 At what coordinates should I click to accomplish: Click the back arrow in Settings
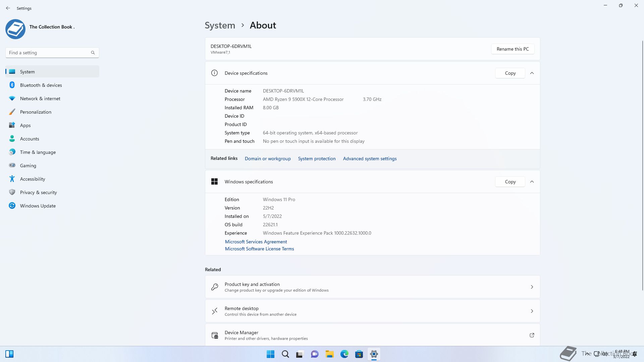[x=8, y=8]
